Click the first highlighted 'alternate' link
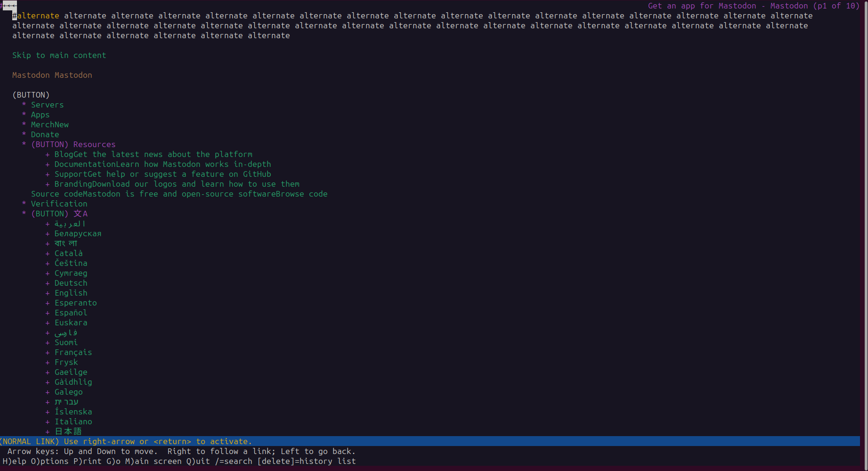Image resolution: width=868 pixels, height=471 pixels. point(38,16)
